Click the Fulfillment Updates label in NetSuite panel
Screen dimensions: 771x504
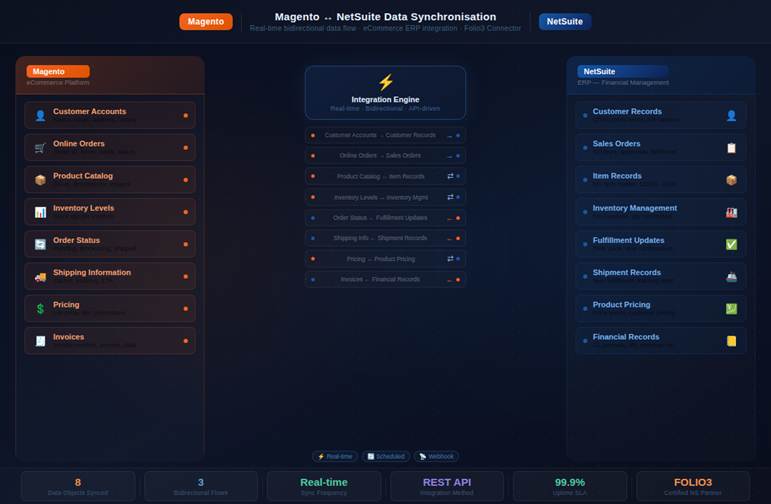pyautogui.click(x=628, y=240)
